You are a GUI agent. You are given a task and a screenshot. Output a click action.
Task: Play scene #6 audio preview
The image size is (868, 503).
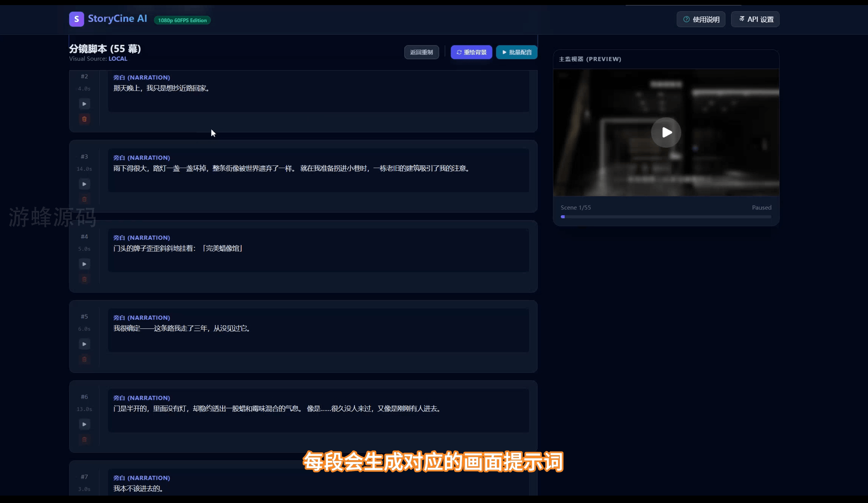click(x=84, y=424)
